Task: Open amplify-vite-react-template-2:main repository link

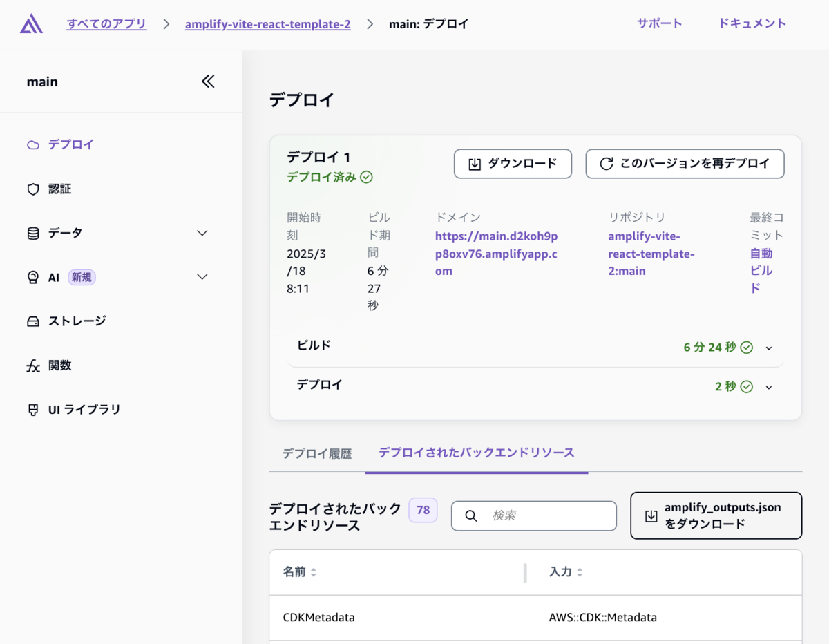Action: pos(651,254)
